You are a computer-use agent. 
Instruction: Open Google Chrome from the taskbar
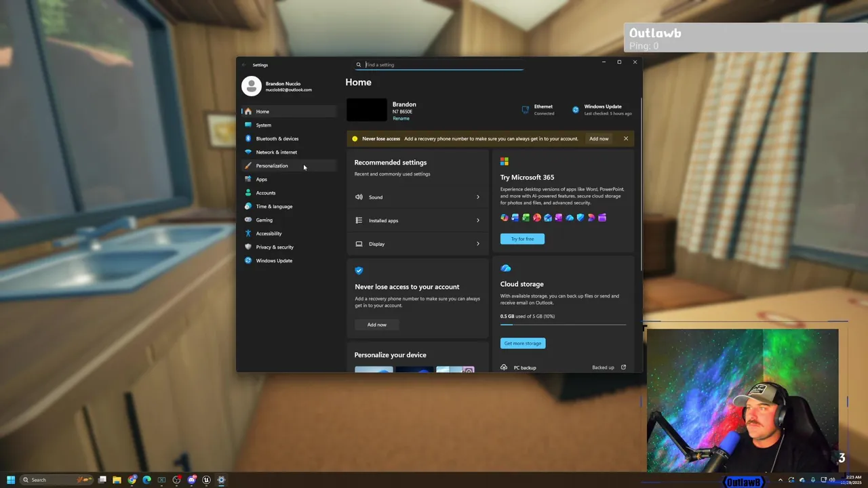click(132, 480)
